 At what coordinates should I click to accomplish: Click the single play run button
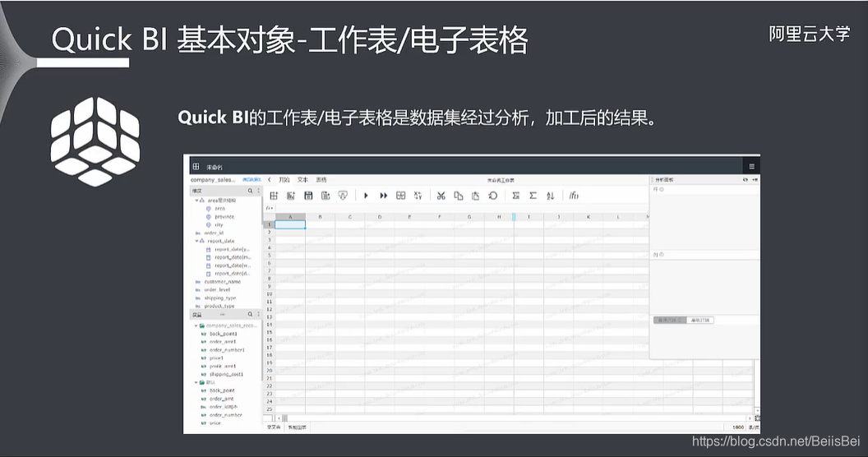click(366, 196)
